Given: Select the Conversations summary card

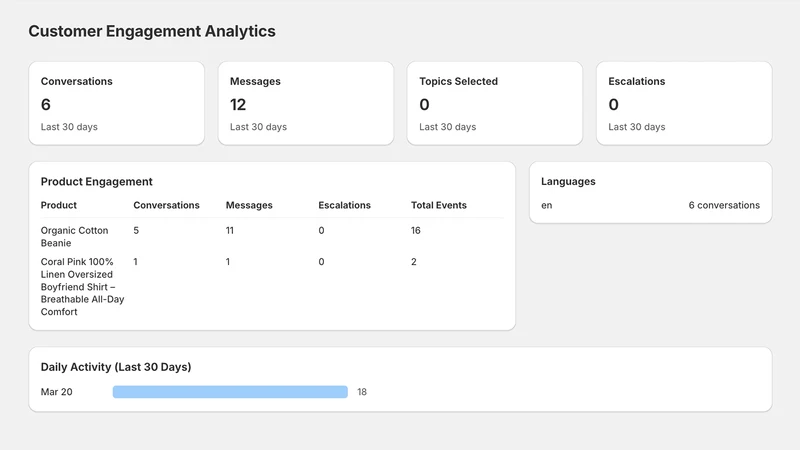Looking at the screenshot, I should pos(117,104).
